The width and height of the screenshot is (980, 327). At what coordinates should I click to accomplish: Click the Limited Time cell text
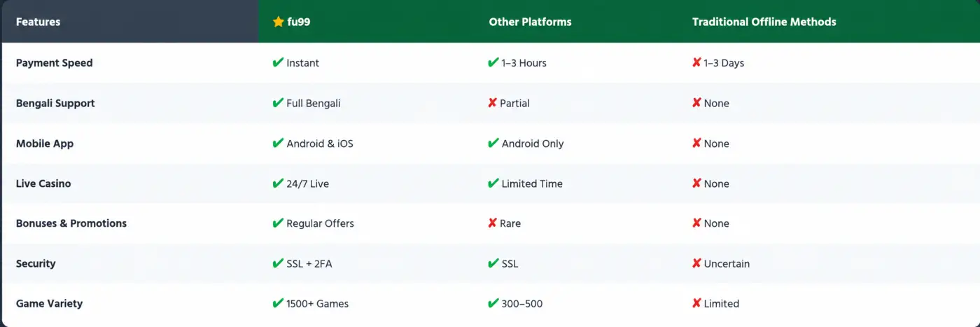pyautogui.click(x=532, y=183)
